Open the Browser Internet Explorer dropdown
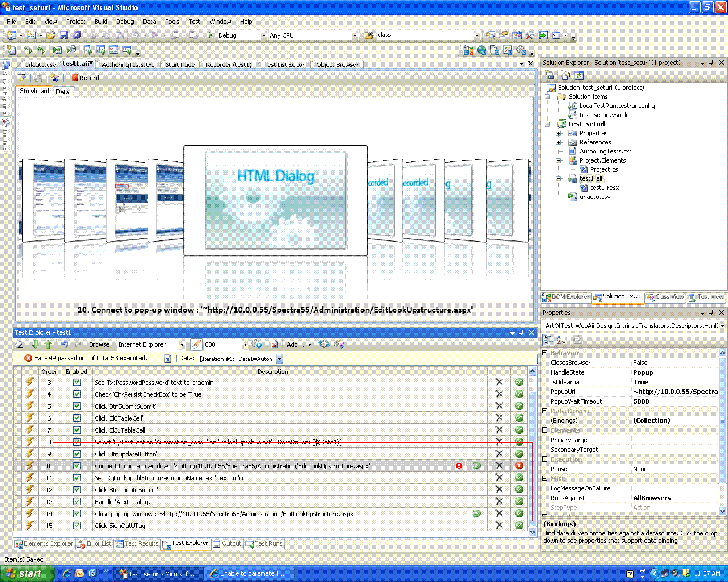The width and height of the screenshot is (728, 582). point(182,344)
